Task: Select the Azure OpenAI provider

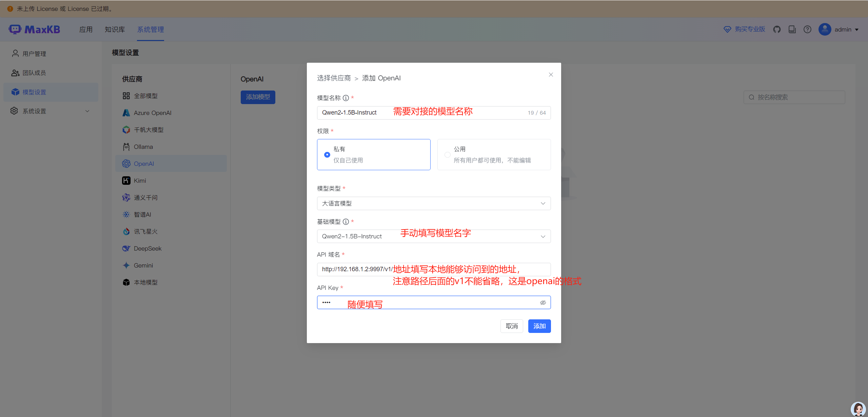Action: tap(152, 113)
